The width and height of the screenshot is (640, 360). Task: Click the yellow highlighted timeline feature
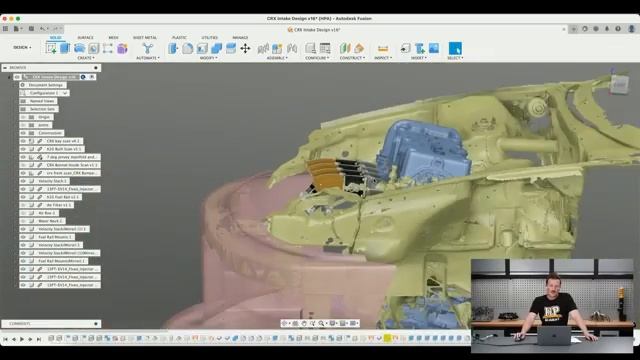(387, 338)
